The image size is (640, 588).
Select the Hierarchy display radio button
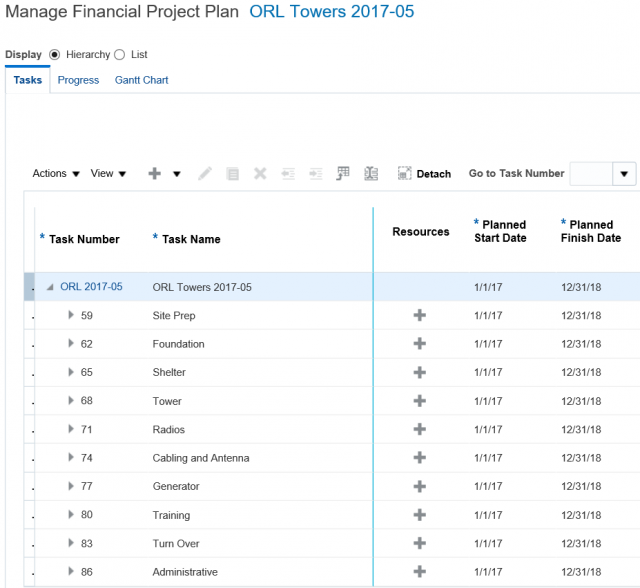[54, 55]
